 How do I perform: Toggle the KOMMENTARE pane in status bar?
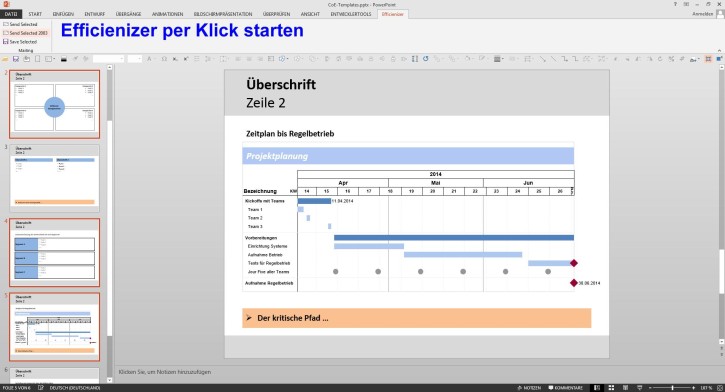click(x=565, y=388)
